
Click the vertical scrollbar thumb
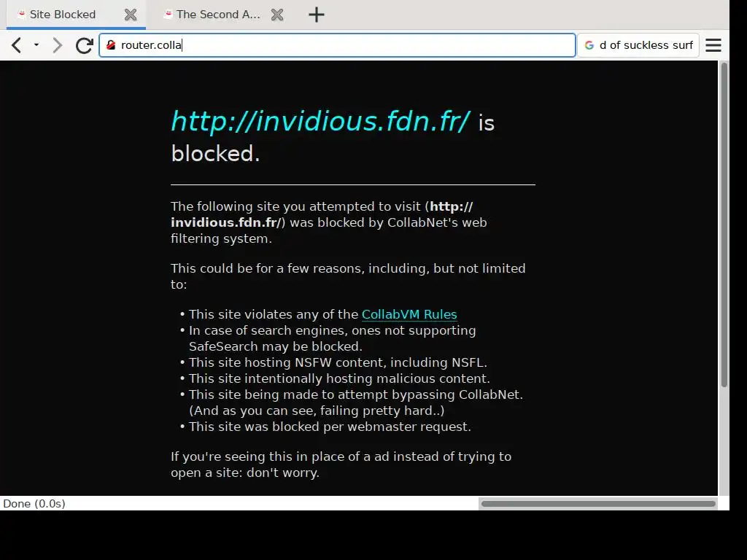[724, 225]
